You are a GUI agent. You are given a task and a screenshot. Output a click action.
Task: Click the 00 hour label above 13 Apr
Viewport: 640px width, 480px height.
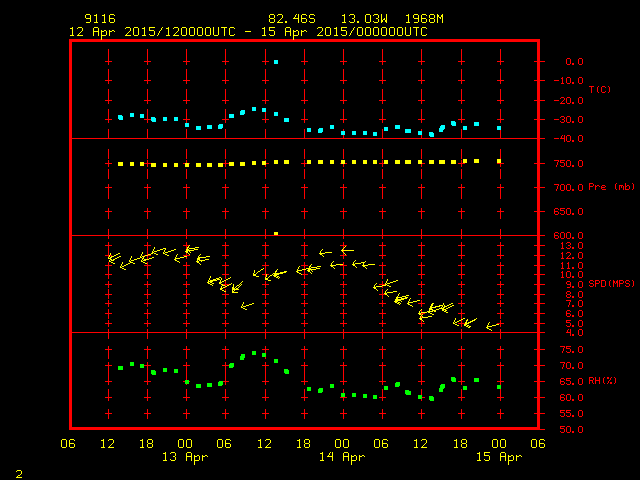coord(185,444)
